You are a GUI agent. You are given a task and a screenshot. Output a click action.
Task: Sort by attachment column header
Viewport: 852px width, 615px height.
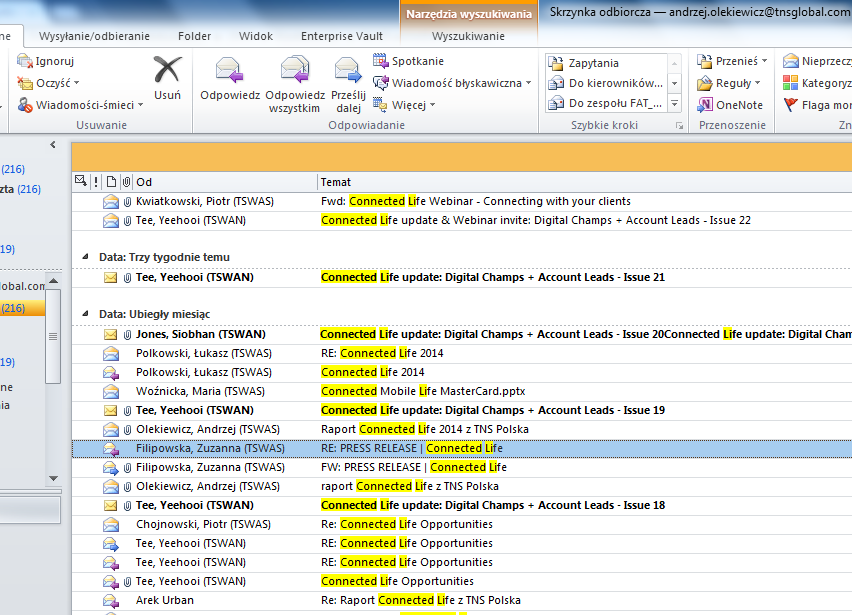pyautogui.click(x=126, y=182)
